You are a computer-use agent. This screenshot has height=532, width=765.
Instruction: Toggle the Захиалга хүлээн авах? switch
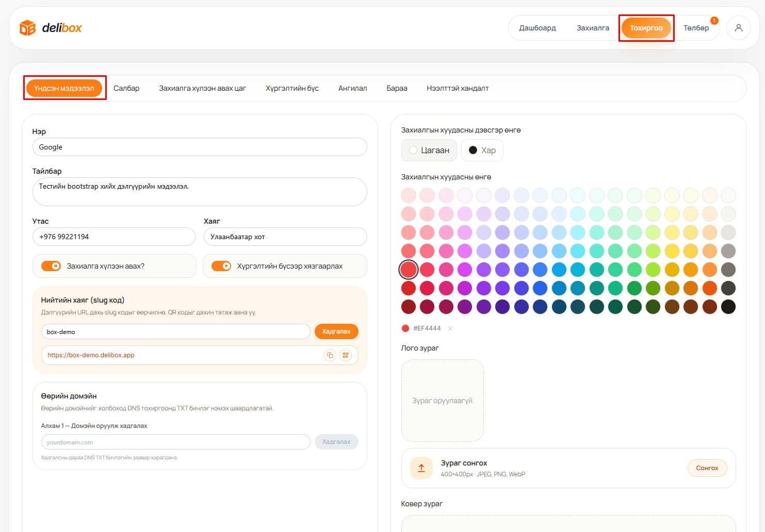[51, 266]
